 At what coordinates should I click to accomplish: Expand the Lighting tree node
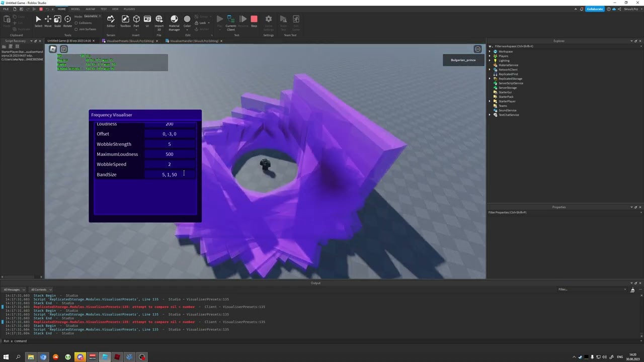(x=490, y=60)
